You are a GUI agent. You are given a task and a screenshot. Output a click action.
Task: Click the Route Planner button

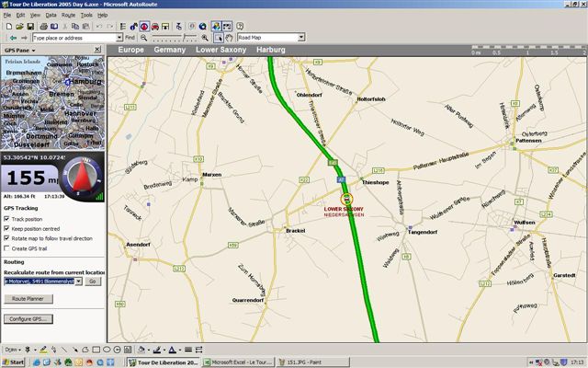tap(28, 299)
